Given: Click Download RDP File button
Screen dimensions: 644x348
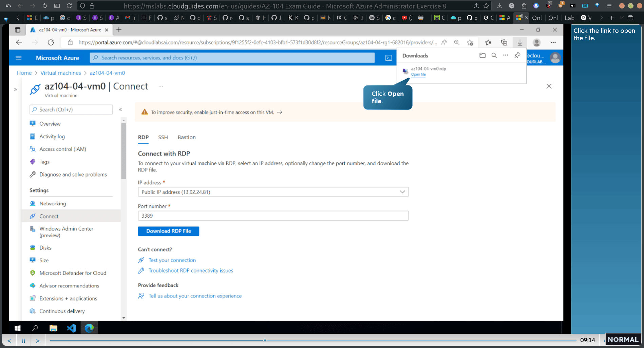Looking at the screenshot, I should [169, 231].
